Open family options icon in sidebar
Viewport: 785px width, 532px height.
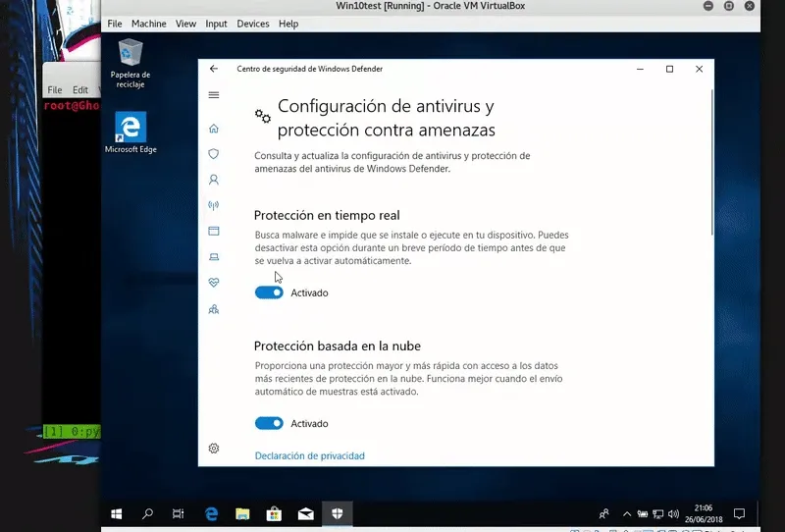tap(214, 309)
